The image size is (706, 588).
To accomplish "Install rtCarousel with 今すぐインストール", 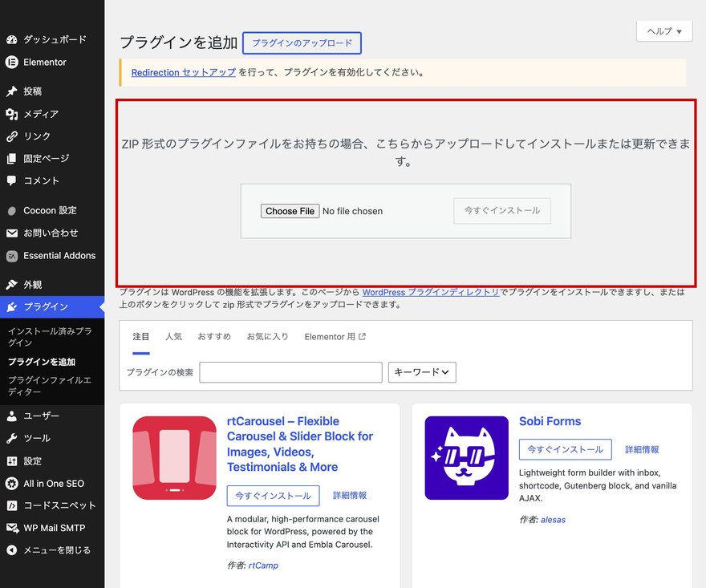I will pos(273,496).
